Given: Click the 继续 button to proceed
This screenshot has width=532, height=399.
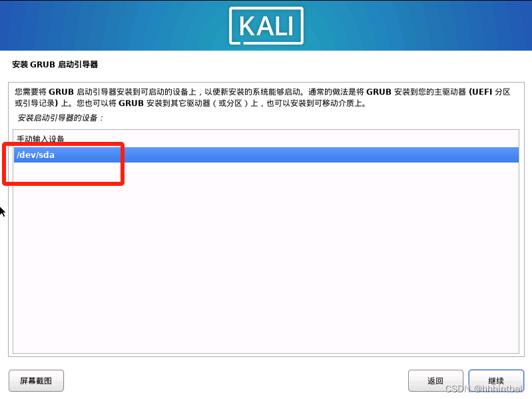Looking at the screenshot, I should tap(496, 380).
